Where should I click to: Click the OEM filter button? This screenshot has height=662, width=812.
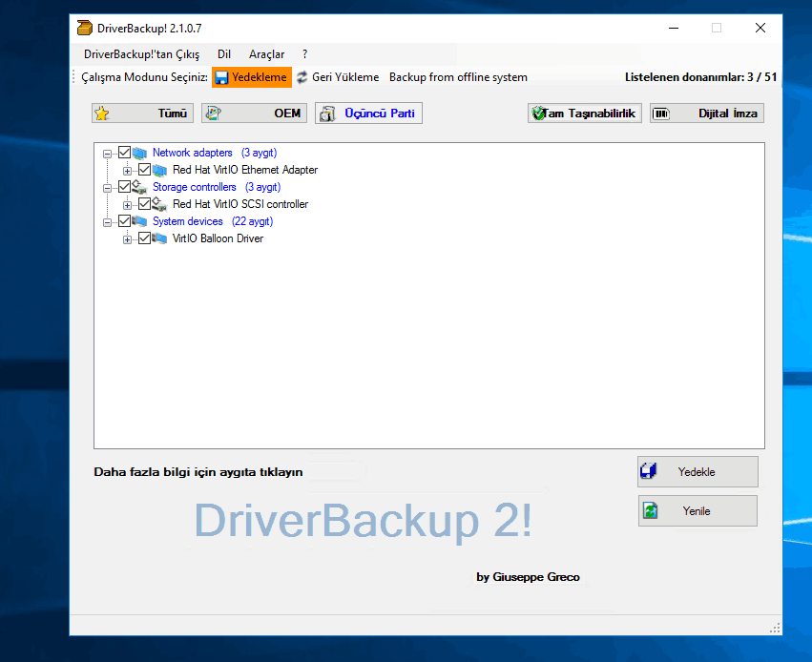(x=254, y=114)
